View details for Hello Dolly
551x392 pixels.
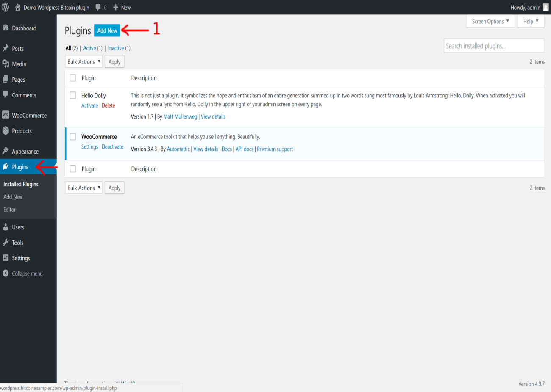[213, 116]
